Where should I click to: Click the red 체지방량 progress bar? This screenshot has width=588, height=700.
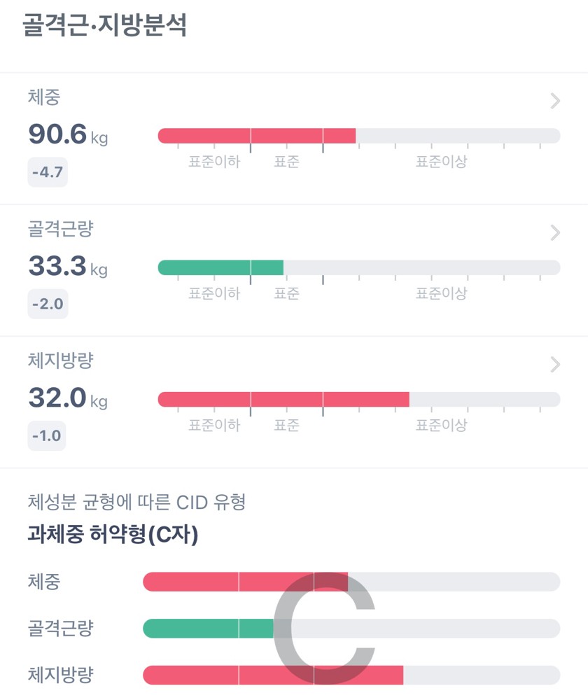(x=283, y=399)
